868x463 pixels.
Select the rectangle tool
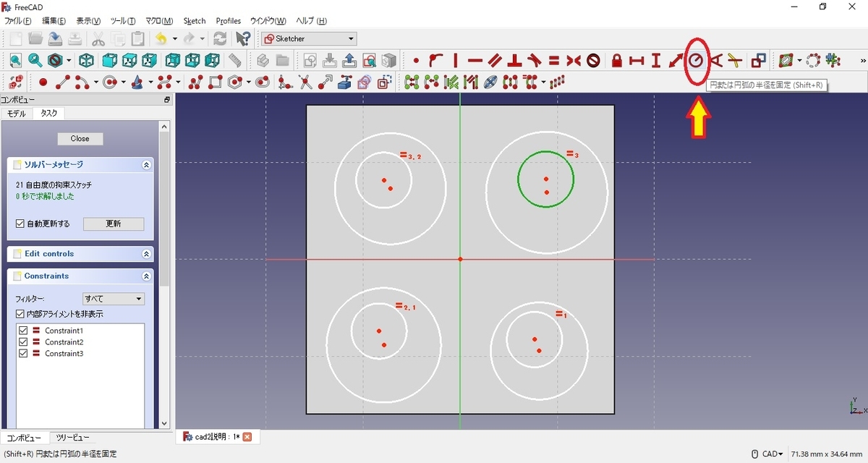coord(216,82)
